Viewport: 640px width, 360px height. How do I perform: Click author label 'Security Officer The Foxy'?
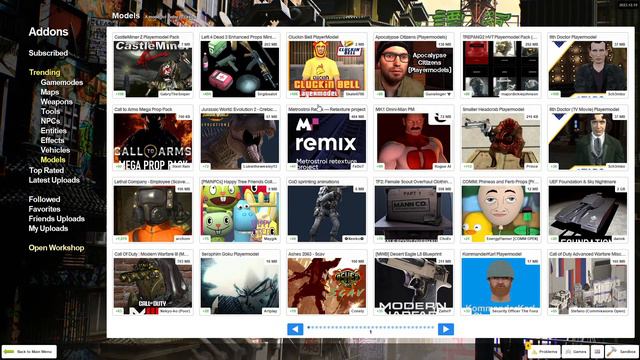click(x=515, y=311)
